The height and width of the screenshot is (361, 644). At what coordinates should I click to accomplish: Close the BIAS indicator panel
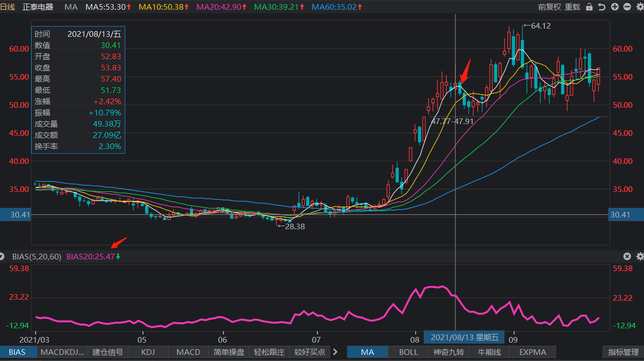(x=627, y=256)
